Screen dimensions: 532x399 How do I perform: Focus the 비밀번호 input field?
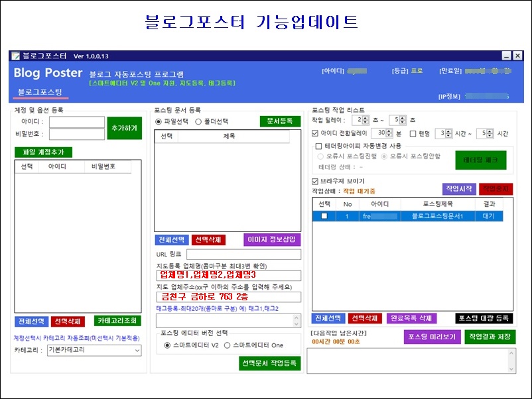pos(77,135)
